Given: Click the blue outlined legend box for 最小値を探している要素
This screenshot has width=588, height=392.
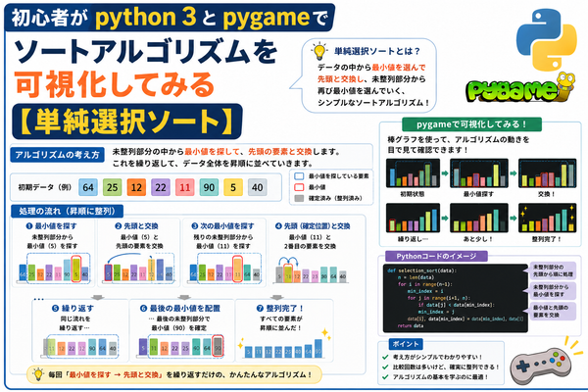Looking at the screenshot, I should (299, 176).
